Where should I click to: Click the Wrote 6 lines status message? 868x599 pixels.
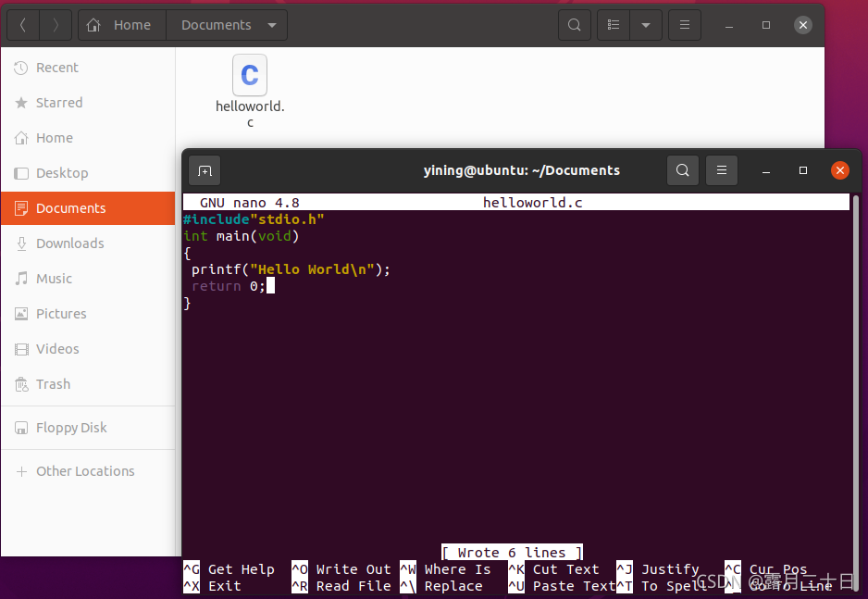(512, 553)
